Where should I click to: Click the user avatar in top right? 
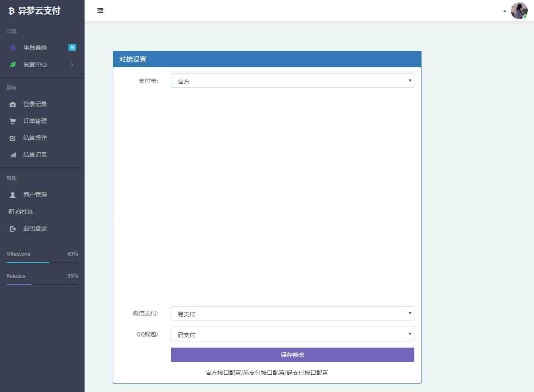pyautogui.click(x=518, y=11)
